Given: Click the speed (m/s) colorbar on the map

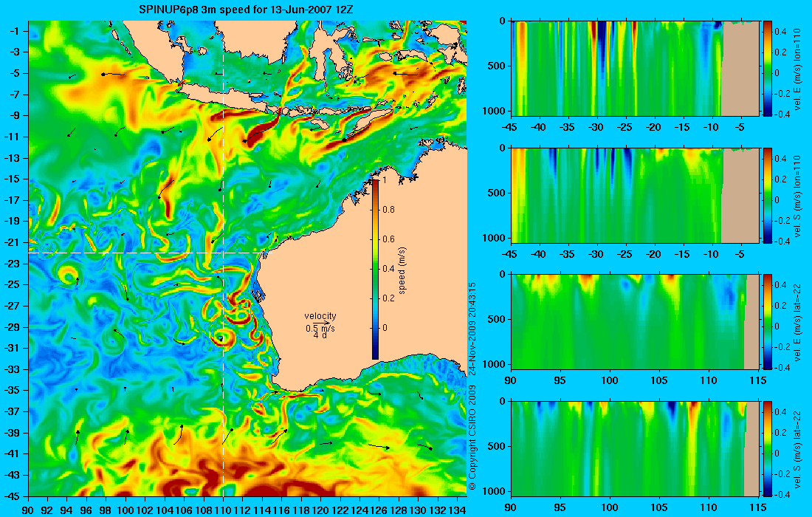Looking at the screenshot, I should pos(375,269).
